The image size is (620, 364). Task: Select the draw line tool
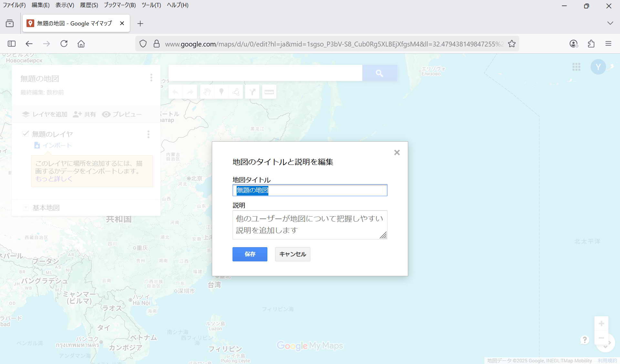coord(236,92)
